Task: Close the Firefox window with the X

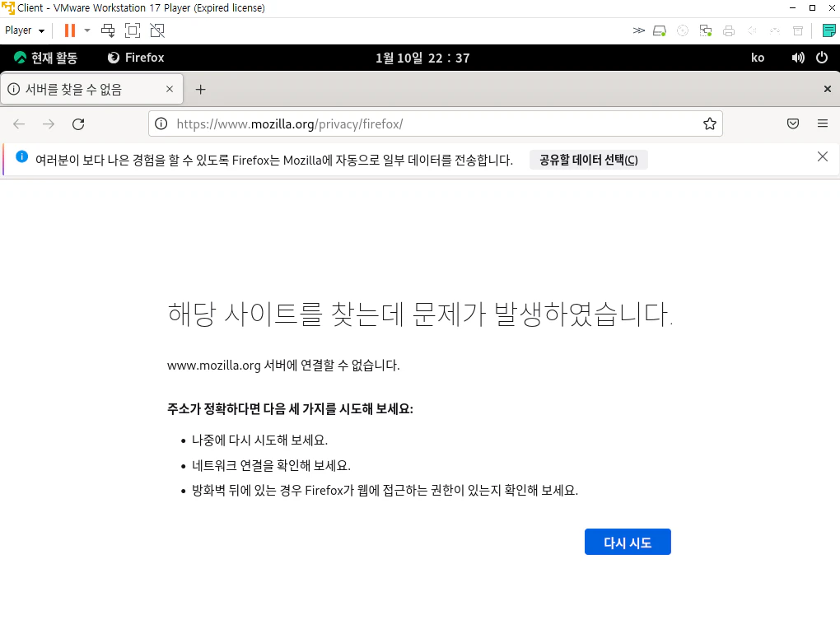Action: (x=827, y=89)
